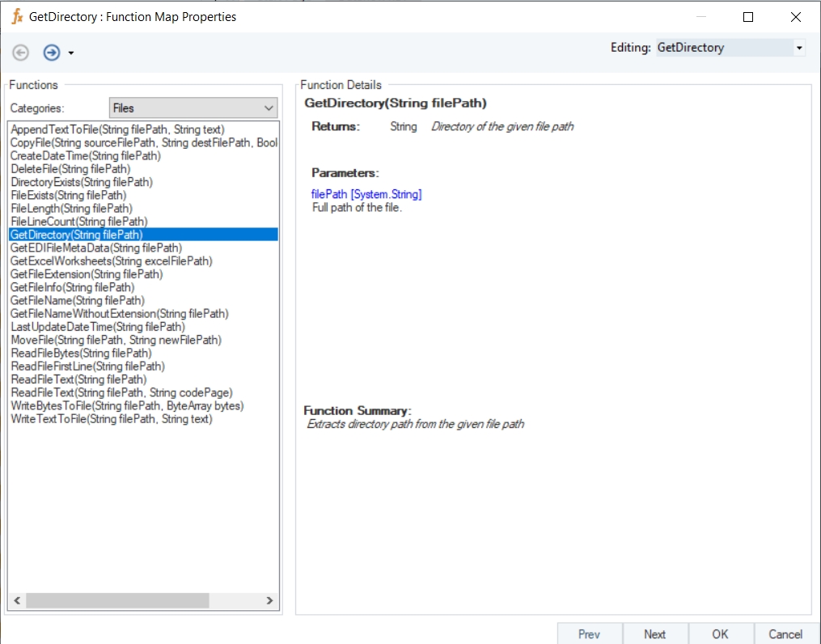Expand the Editing GetDirectory dropdown
The image size is (821, 644).
799,48
